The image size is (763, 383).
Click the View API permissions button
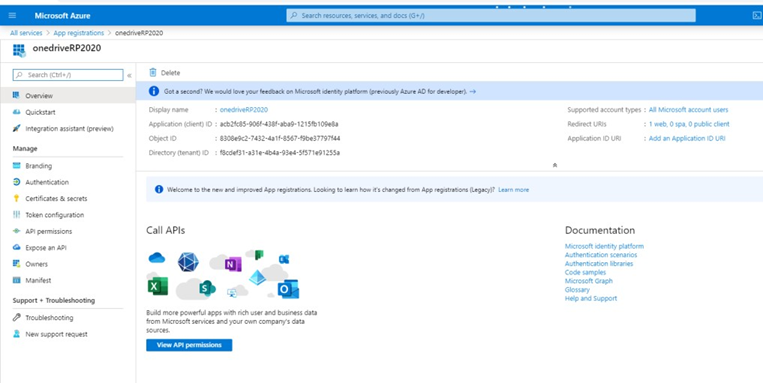(x=189, y=345)
